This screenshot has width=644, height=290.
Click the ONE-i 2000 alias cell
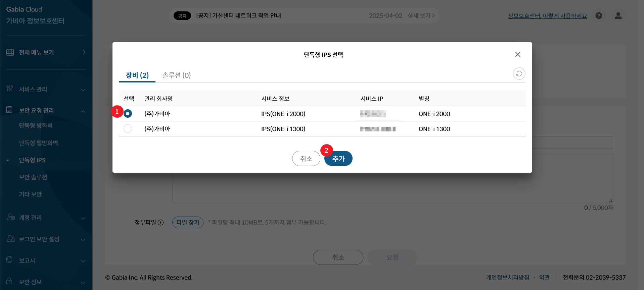click(434, 114)
